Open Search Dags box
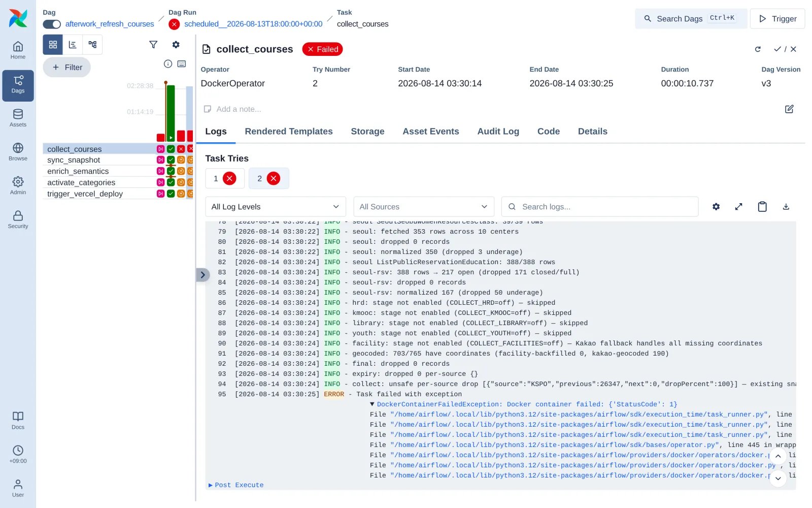The image size is (812, 508). [x=691, y=19]
